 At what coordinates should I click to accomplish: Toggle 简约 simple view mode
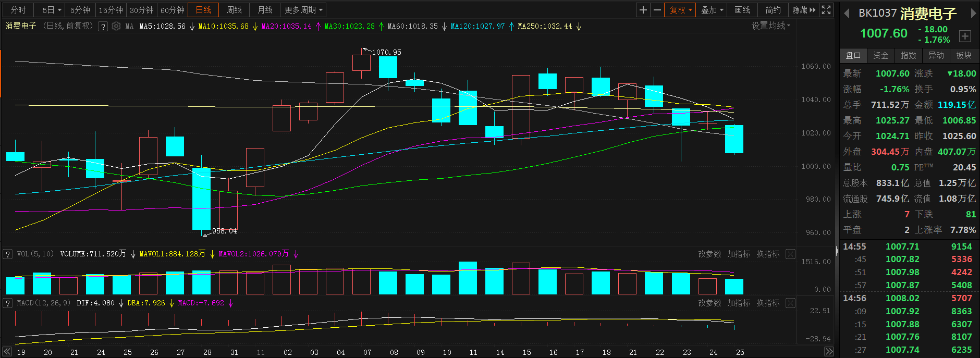773,10
